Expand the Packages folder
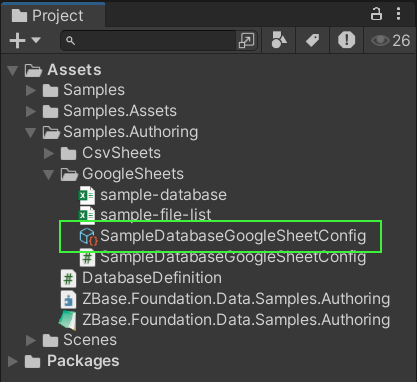Viewport: 417px width, 382px height. 13,361
